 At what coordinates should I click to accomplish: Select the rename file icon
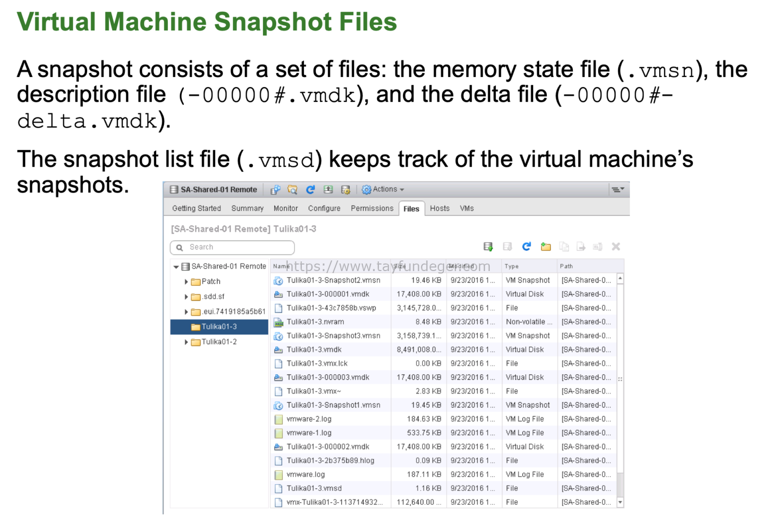598,246
